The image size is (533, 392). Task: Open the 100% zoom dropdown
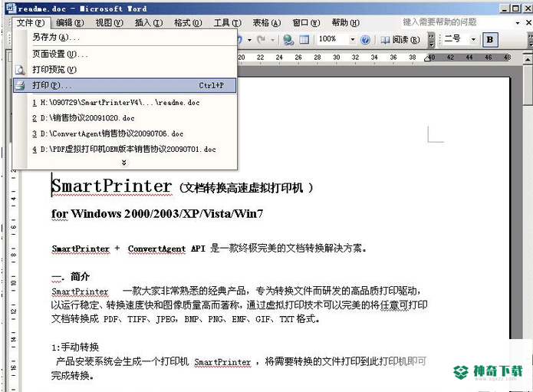point(353,40)
